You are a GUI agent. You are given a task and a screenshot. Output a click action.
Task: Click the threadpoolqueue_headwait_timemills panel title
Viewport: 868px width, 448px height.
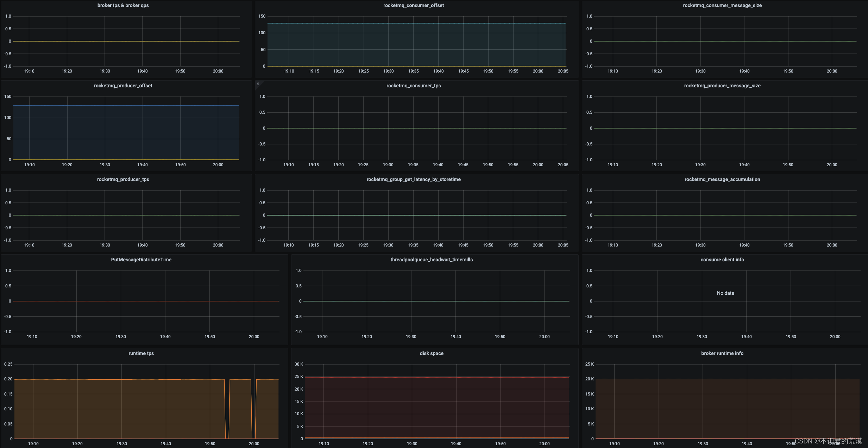431,260
